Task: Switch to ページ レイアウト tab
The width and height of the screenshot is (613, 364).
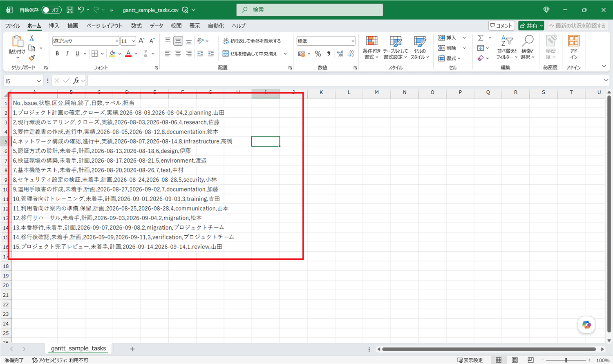Action: 105,26
